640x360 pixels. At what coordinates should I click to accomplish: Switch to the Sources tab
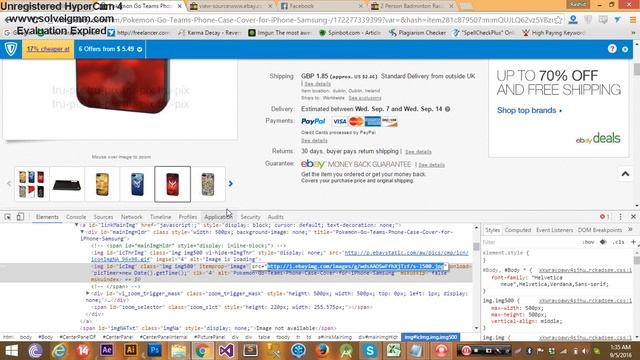[x=103, y=217]
